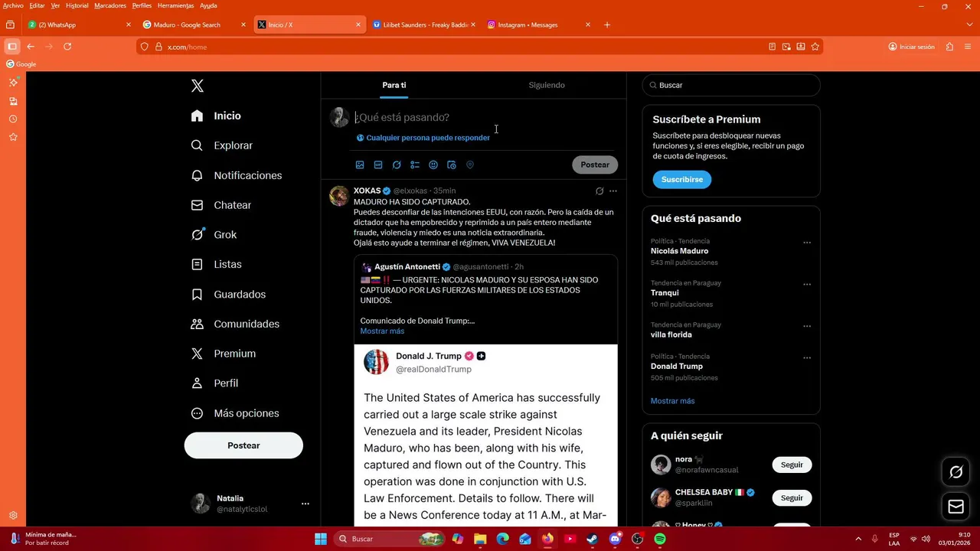Close the Inicio / X tab

pos(358,24)
